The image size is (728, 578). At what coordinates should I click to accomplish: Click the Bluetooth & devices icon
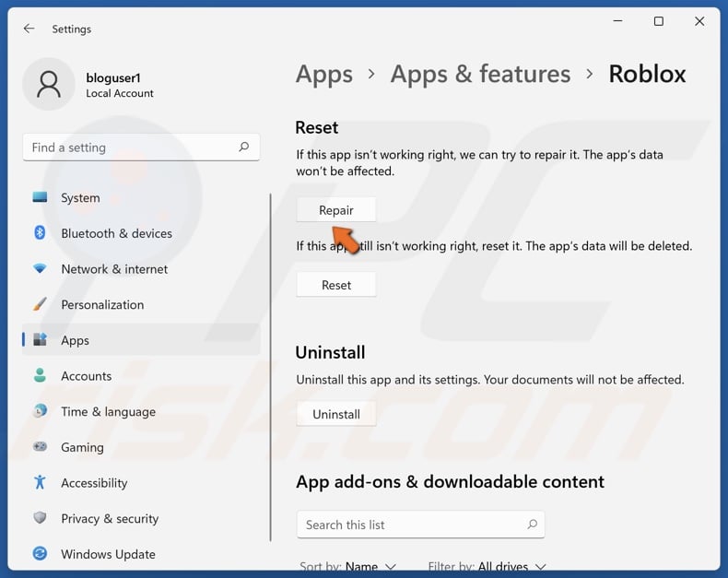click(x=40, y=233)
